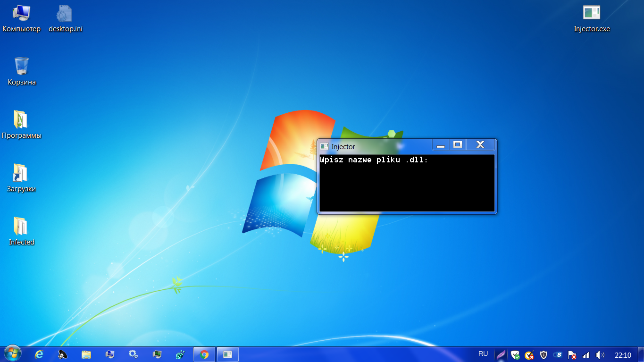644x362 pixels.
Task: Open the volume speaker tray icon
Action: coord(600,355)
